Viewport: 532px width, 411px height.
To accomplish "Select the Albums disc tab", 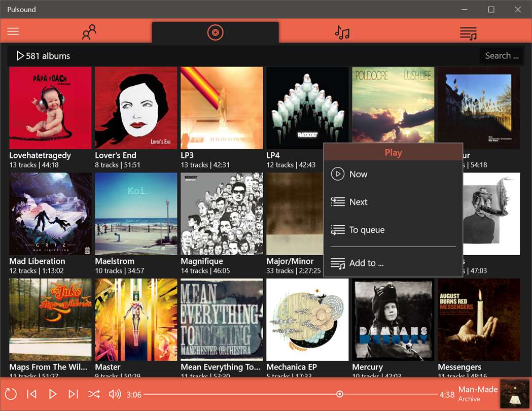I will click(x=215, y=32).
